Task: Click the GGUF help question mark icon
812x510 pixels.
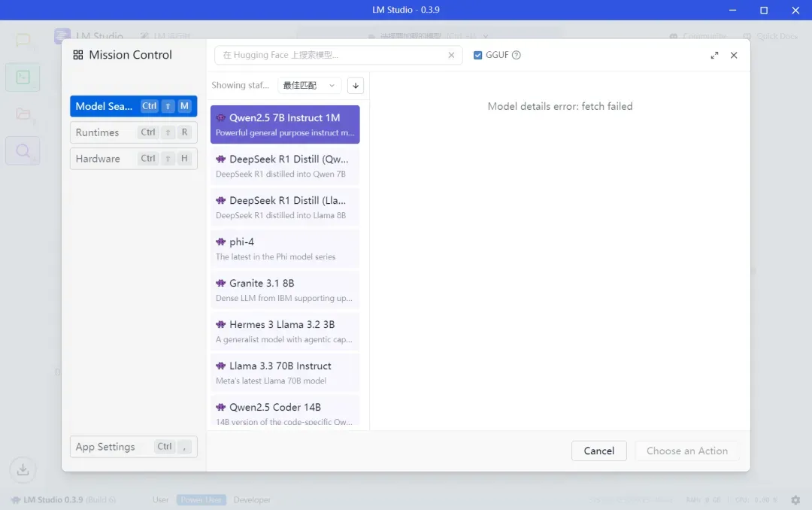Action: click(517, 55)
